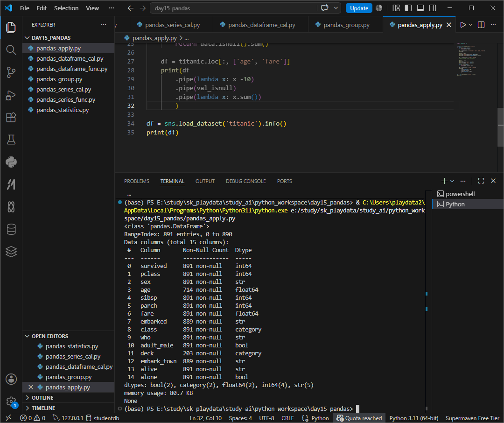Open the chat icon in title bar
Image resolution: width=504 pixels, height=423 pixels.
click(x=325, y=8)
